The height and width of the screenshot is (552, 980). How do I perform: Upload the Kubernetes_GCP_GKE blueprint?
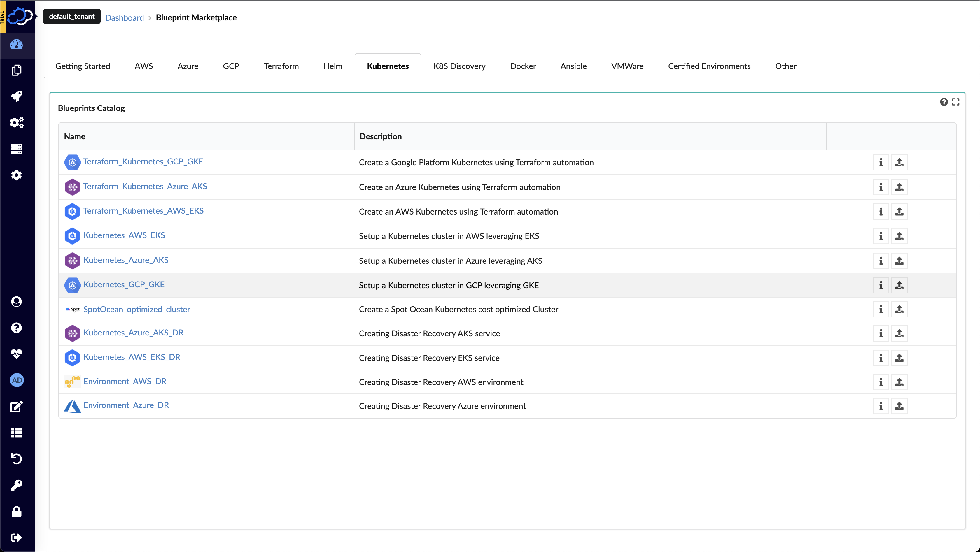point(899,285)
